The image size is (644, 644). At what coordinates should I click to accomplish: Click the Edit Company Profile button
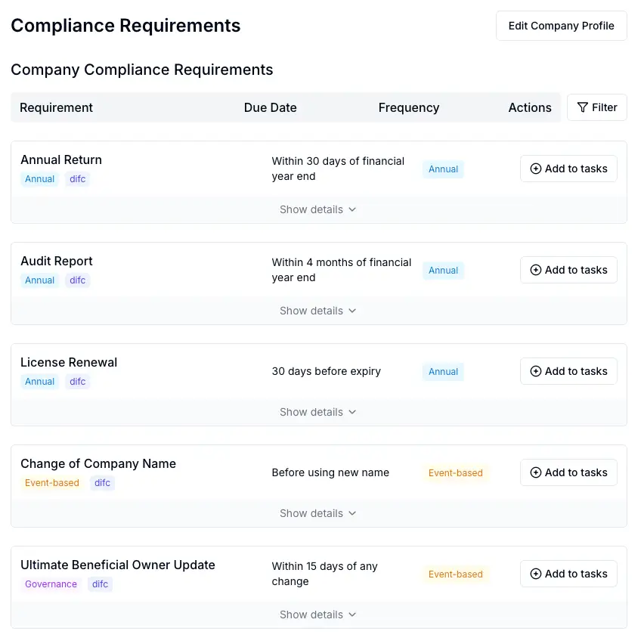pyautogui.click(x=561, y=26)
